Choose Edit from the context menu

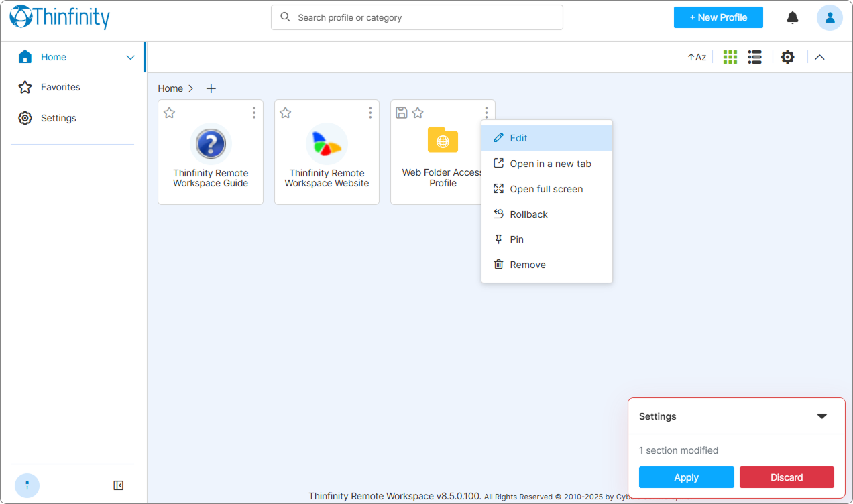click(x=547, y=138)
